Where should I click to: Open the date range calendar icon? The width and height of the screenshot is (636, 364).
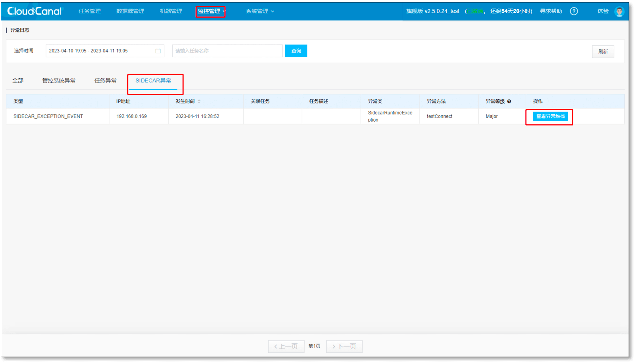click(158, 51)
